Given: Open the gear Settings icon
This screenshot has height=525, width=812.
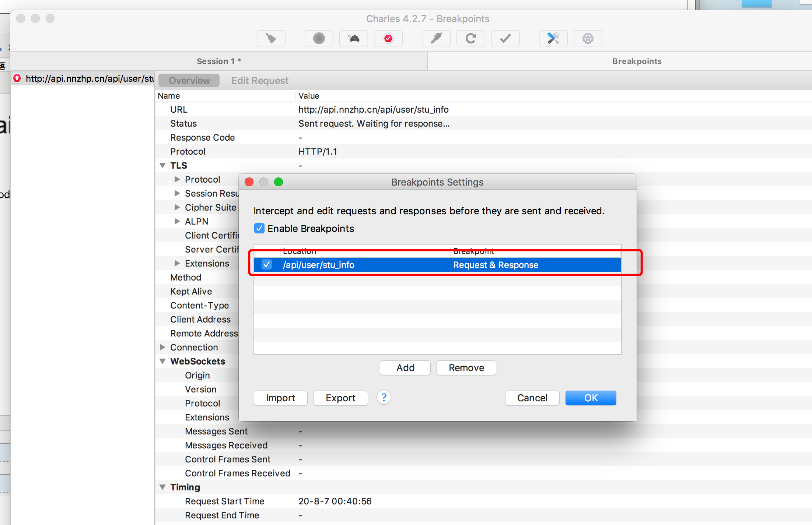Looking at the screenshot, I should [x=588, y=38].
